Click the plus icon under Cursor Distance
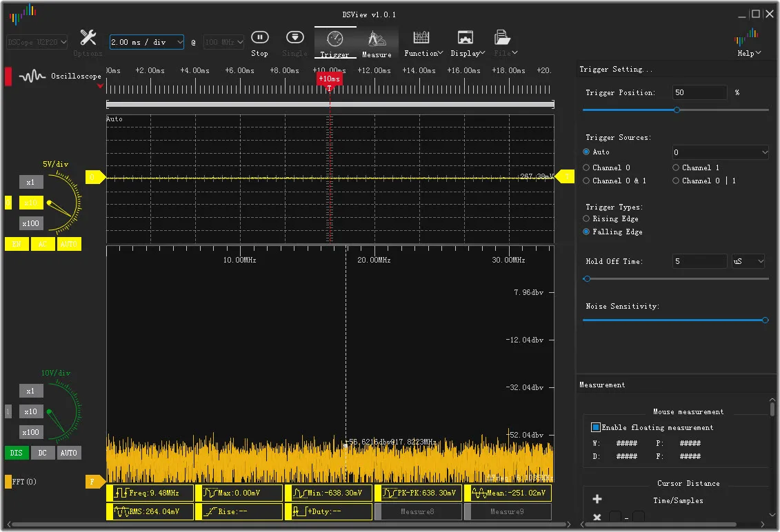 click(x=597, y=500)
